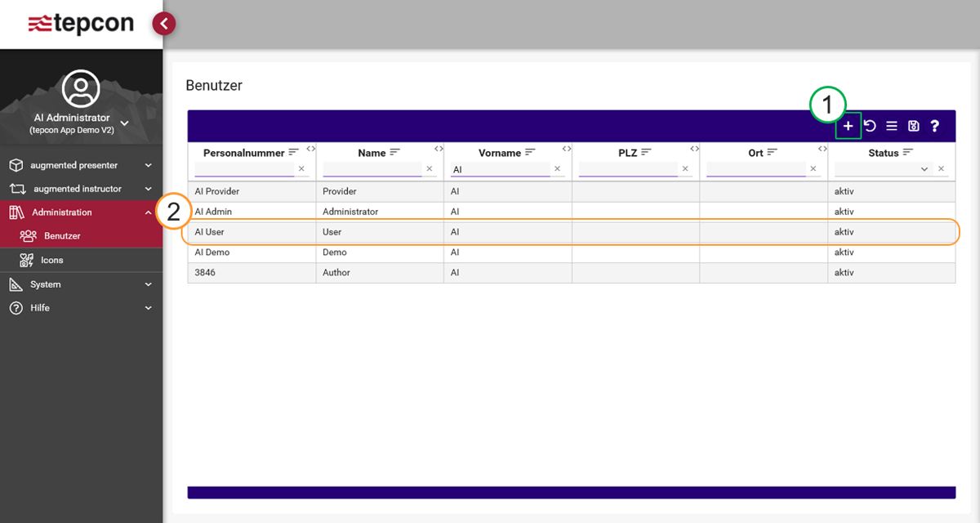
Task: Open the Status filter dropdown
Action: [924, 169]
